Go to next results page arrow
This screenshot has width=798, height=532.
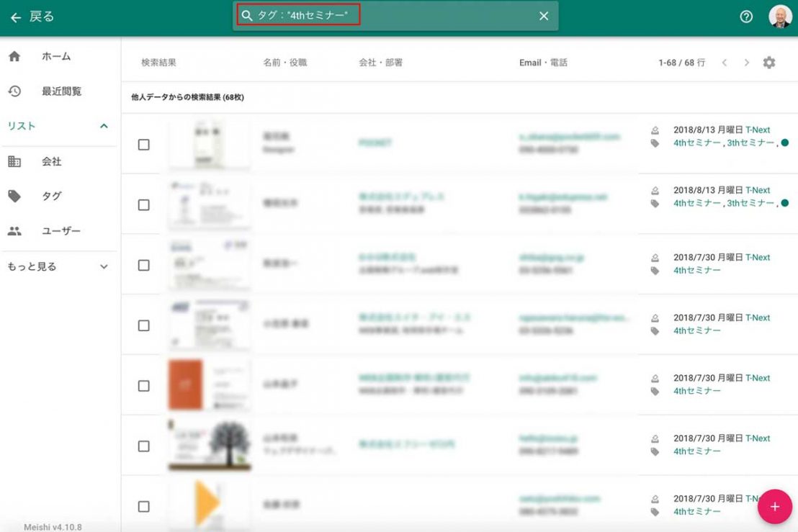click(747, 63)
